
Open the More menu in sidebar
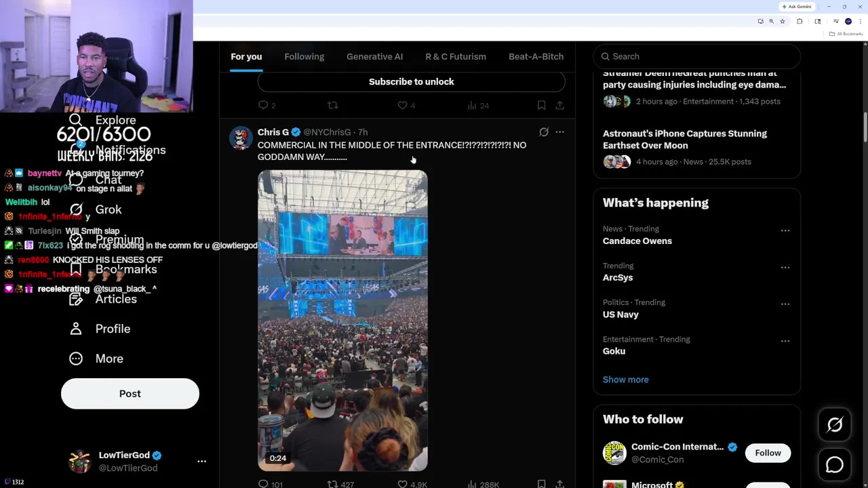[96, 359]
